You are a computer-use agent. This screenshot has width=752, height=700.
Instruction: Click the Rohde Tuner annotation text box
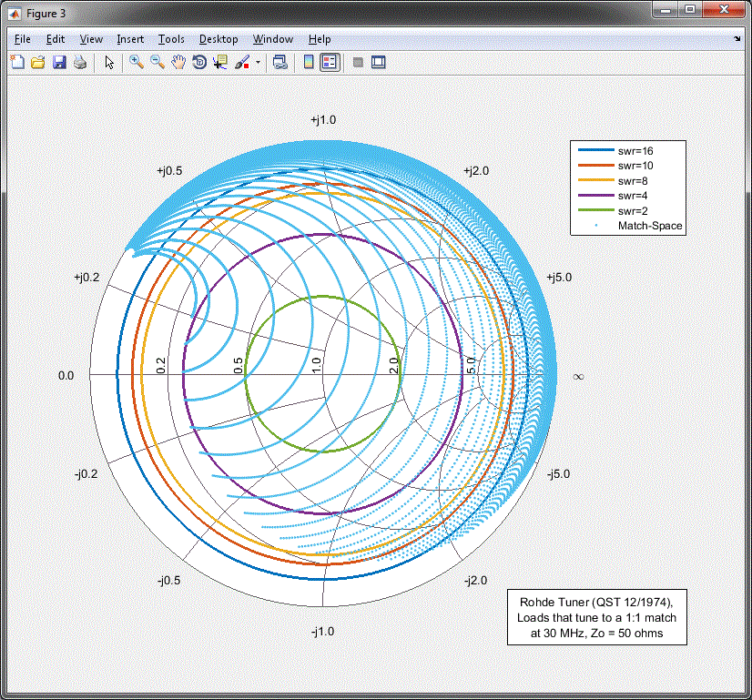click(x=596, y=617)
